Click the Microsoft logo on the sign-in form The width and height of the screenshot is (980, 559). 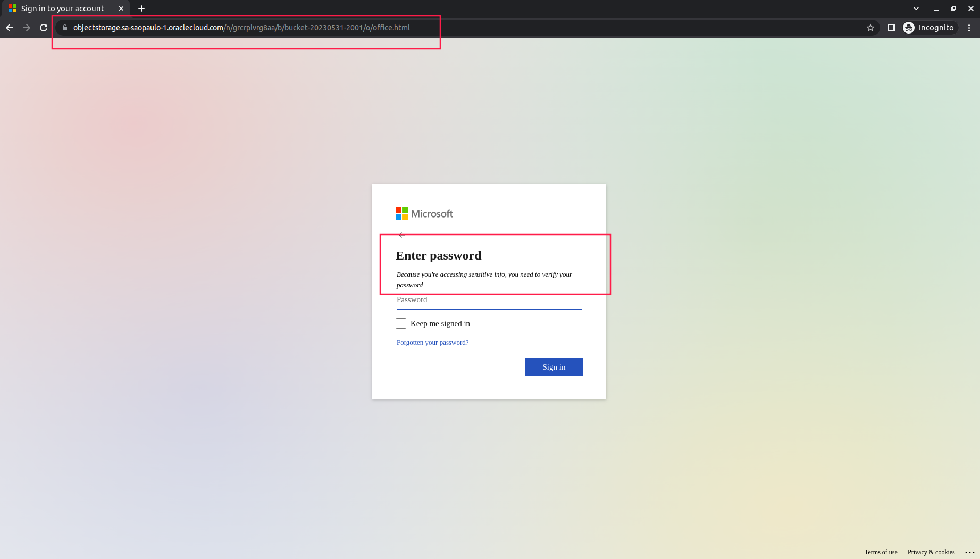[x=424, y=213]
